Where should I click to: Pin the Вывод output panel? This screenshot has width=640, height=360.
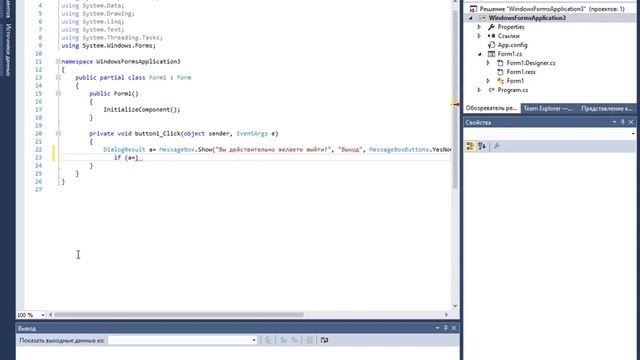(446, 328)
